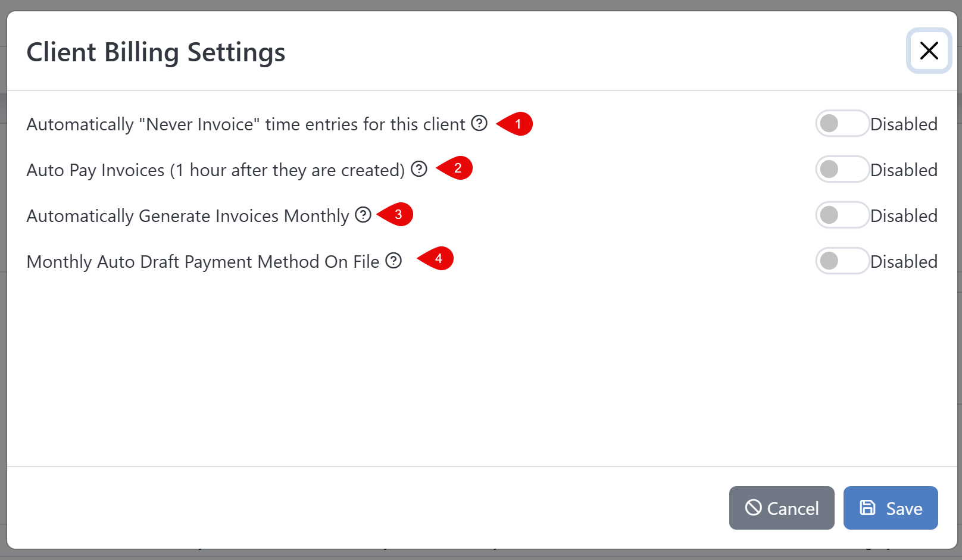This screenshot has height=560, width=962.
Task: Select the Client Billing Settings title text
Action: pos(155,52)
